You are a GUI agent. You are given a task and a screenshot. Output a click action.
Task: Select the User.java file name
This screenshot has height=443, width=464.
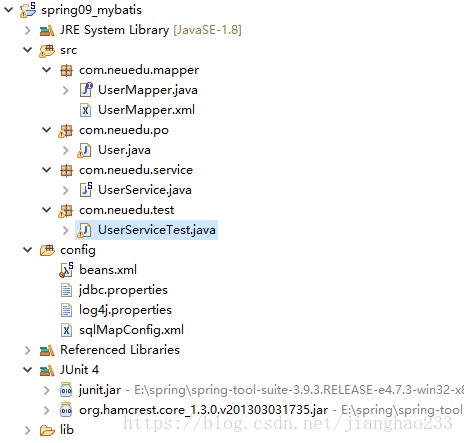coord(124,150)
